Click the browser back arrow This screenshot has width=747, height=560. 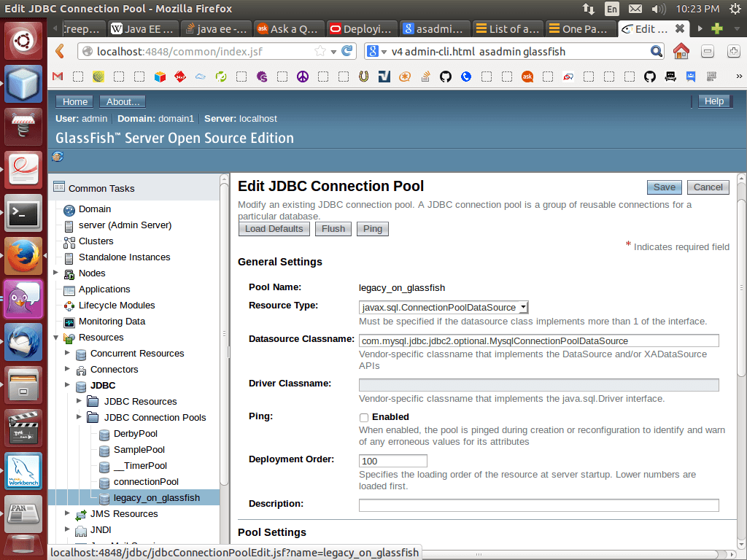[60, 51]
